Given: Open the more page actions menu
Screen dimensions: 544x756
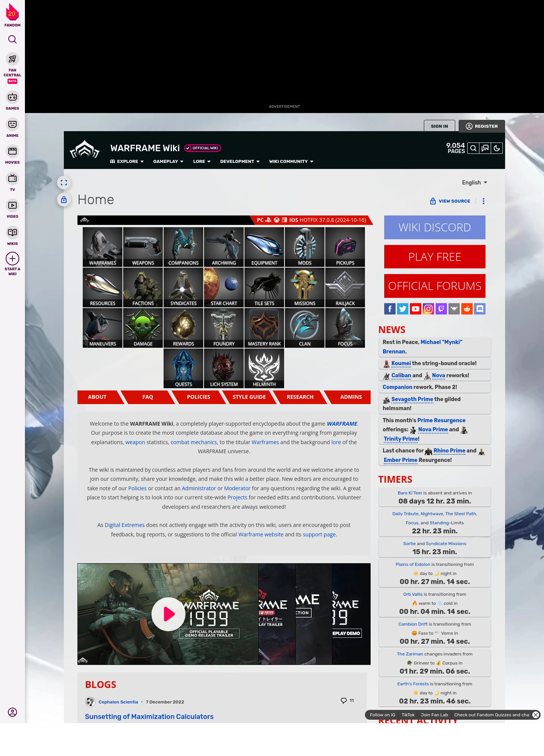Looking at the screenshot, I should 484,201.
